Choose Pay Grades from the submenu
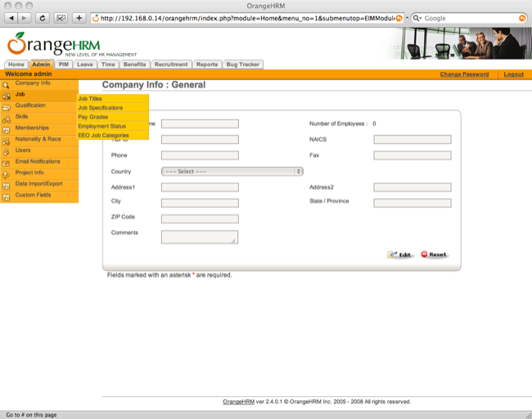This screenshot has height=419, width=532. pos(113,117)
